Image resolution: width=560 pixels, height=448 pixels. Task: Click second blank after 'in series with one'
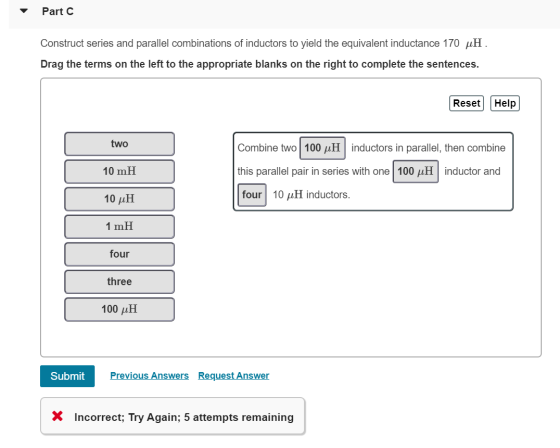415,171
